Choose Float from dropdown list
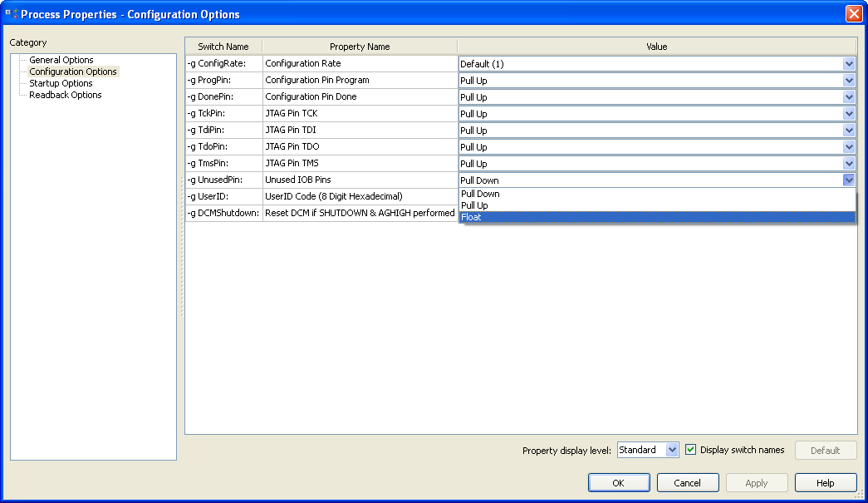Image resolution: width=868 pixels, height=503 pixels. [657, 217]
